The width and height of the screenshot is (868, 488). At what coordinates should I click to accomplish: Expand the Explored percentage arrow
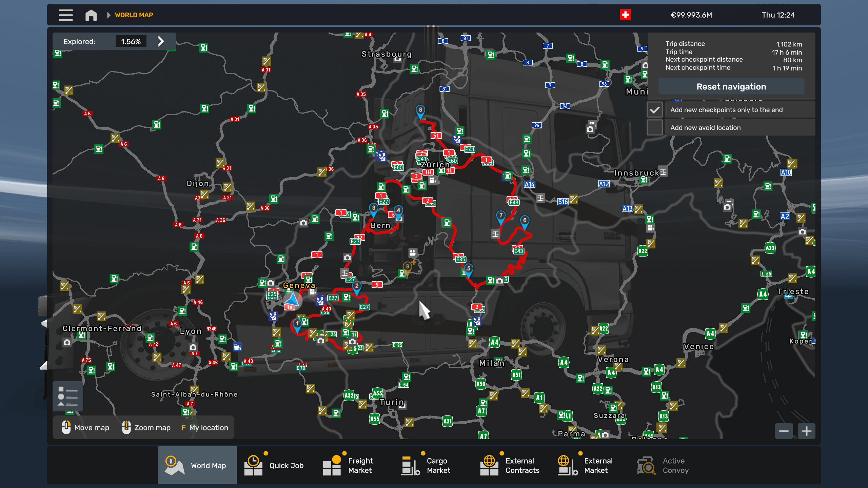(x=161, y=41)
